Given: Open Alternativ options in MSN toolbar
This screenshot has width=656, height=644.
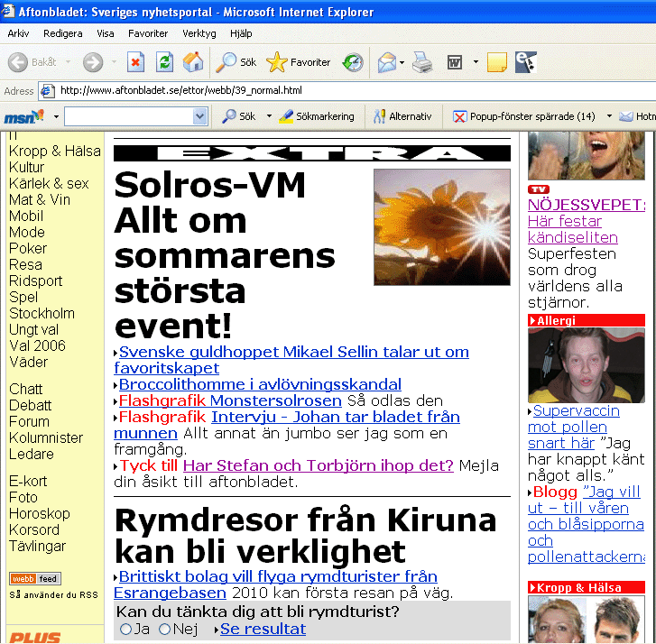Looking at the screenshot, I should tap(402, 116).
